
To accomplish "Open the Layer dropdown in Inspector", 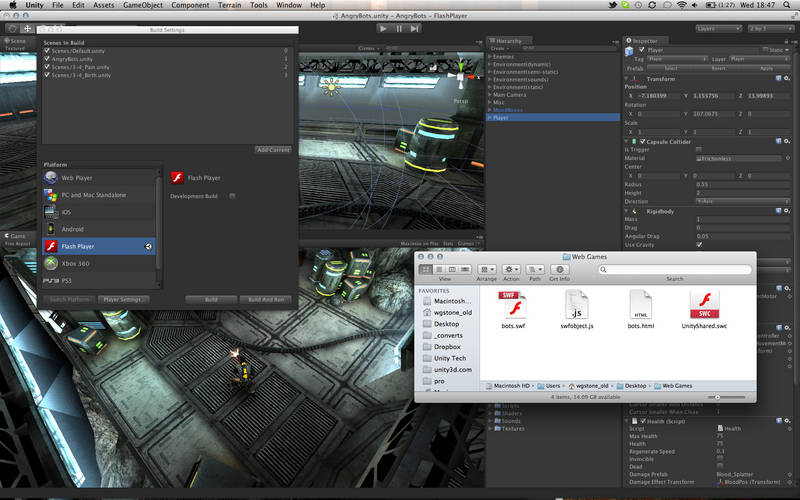I will coord(760,59).
